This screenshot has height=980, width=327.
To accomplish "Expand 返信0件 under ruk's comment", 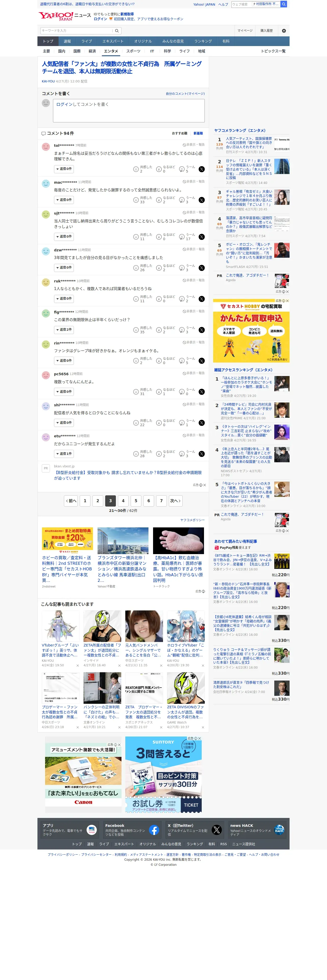I will 64,299.
